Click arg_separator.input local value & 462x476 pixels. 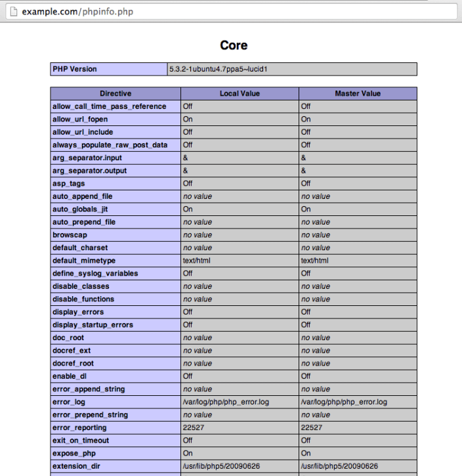(x=185, y=158)
